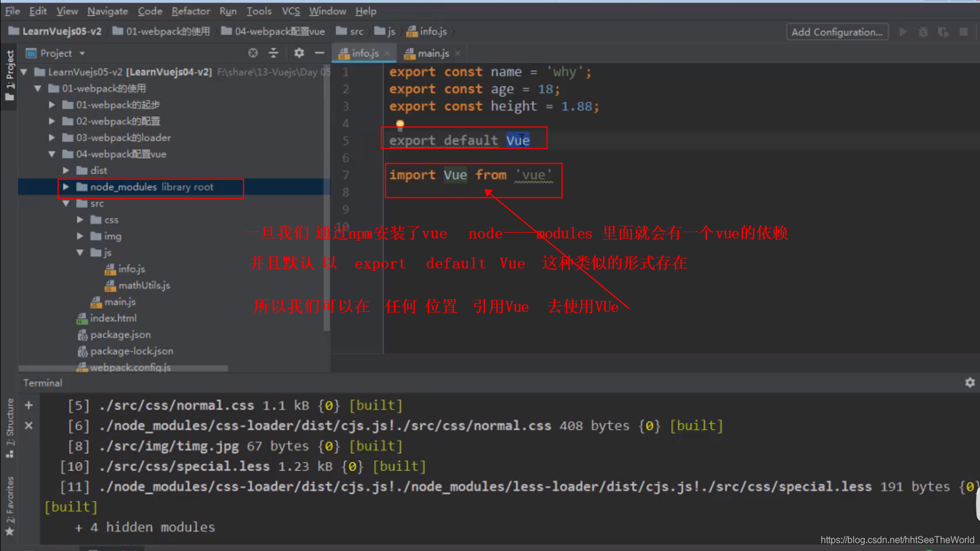
Task: Open Terminal panel settings gear
Action: coord(970,383)
